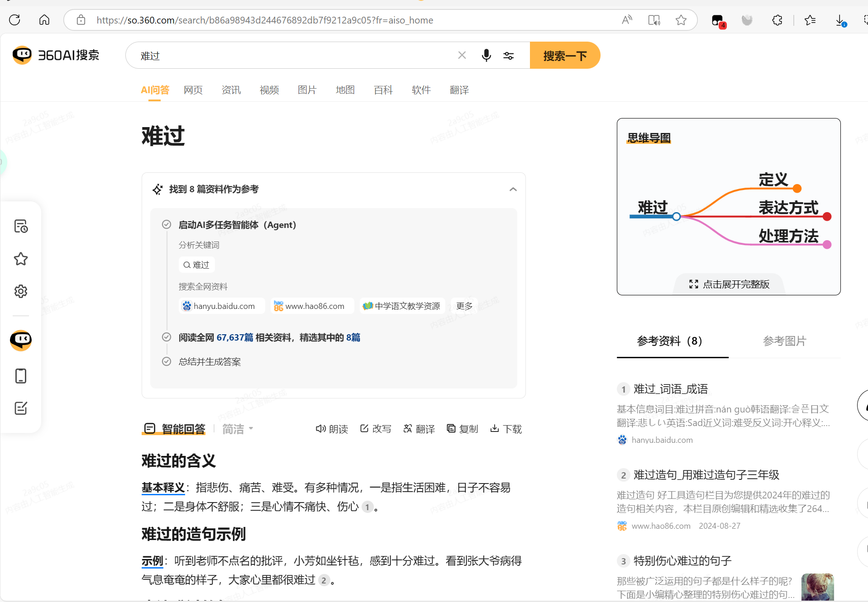Click the 67,637篇 blue count text
This screenshot has height=602, width=868.
(x=235, y=337)
